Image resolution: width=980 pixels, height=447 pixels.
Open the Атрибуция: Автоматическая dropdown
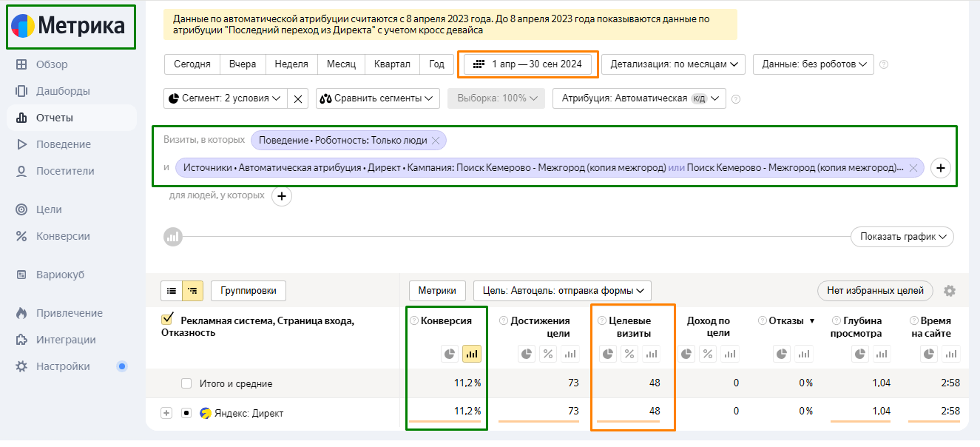pos(639,98)
